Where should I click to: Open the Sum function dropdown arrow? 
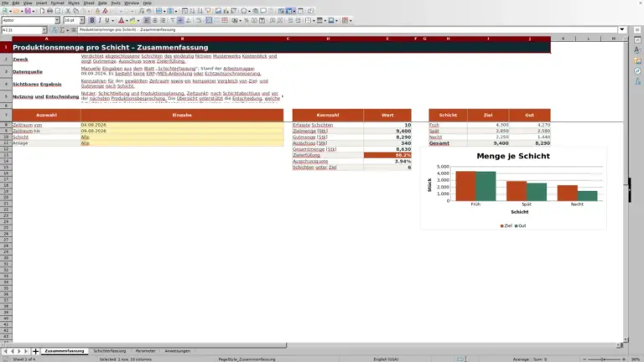tap(67, 30)
